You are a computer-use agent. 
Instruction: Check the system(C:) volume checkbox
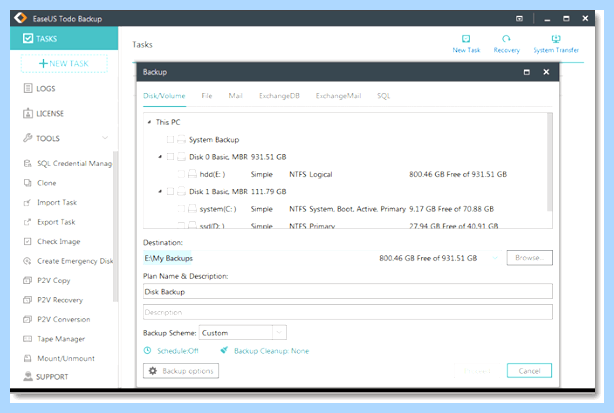tap(181, 209)
